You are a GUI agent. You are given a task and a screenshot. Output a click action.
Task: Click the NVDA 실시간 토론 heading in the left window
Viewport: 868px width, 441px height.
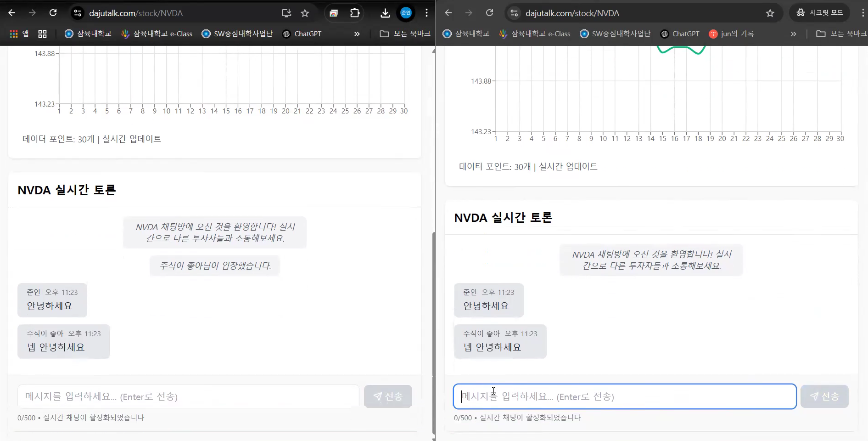point(67,190)
